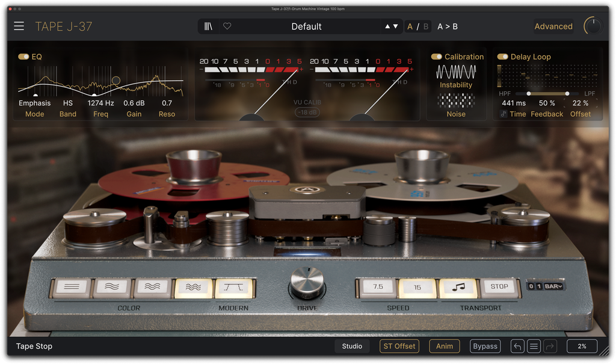
Task: Open the preset library browser icon
Action: click(x=208, y=26)
